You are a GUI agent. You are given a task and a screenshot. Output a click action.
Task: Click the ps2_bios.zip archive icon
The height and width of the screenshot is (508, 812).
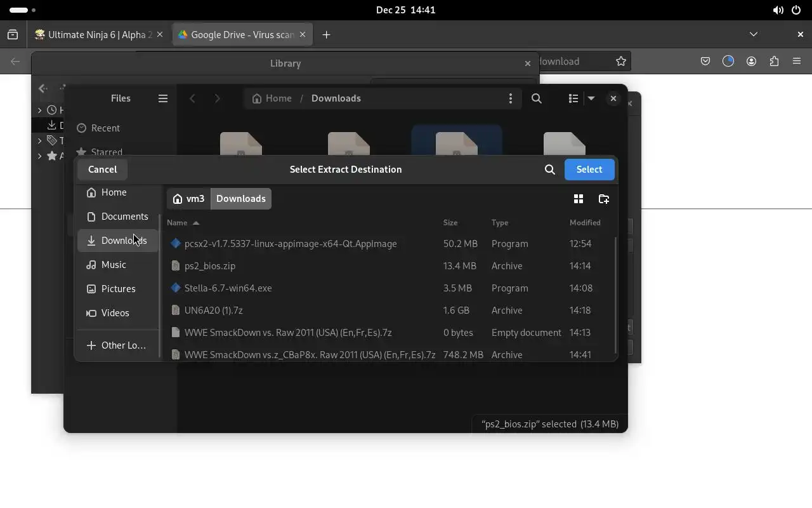coord(176,266)
